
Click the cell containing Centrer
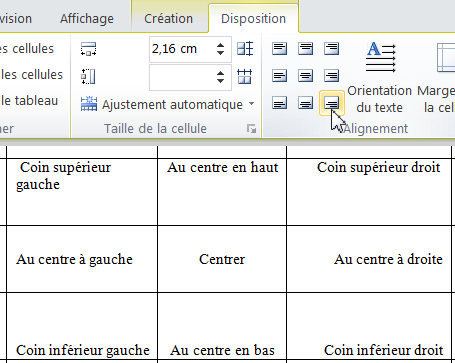point(222,259)
